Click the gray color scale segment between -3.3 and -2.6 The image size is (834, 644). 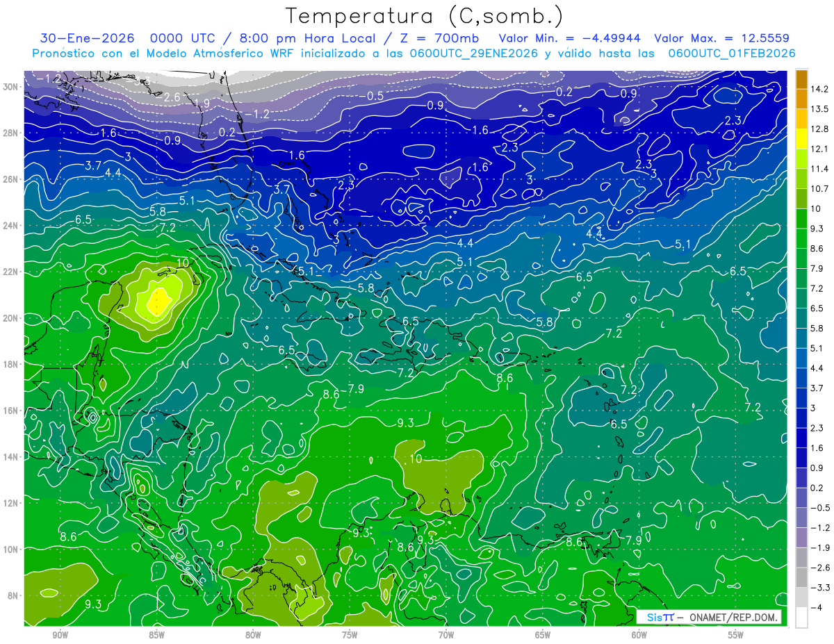801,577
